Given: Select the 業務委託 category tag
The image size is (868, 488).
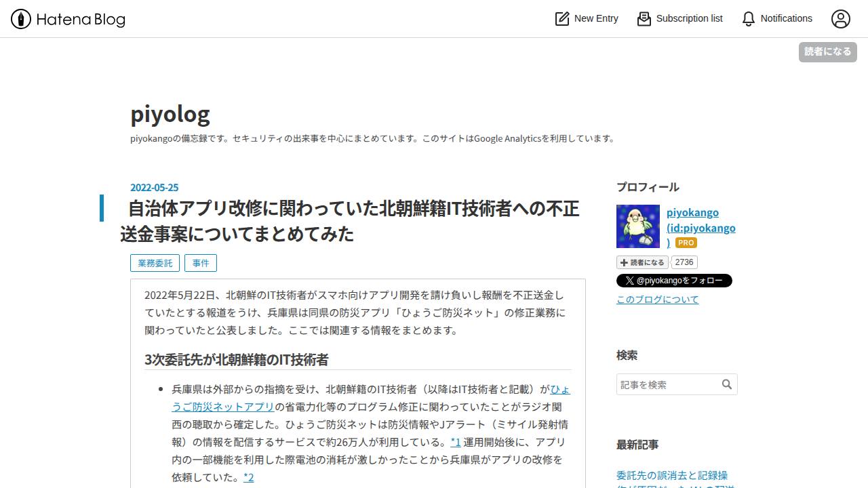Looking at the screenshot, I should coord(155,263).
